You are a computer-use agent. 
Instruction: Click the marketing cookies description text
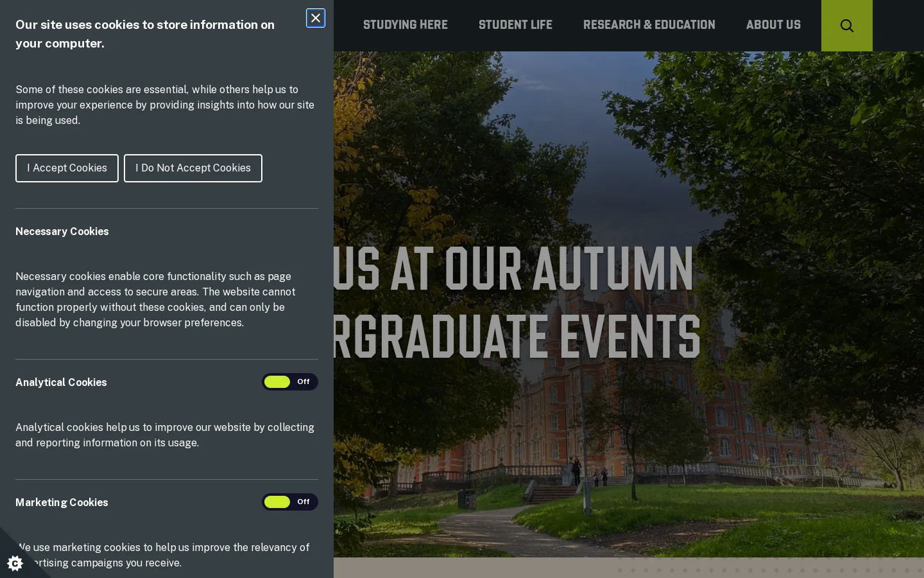[x=164, y=555]
